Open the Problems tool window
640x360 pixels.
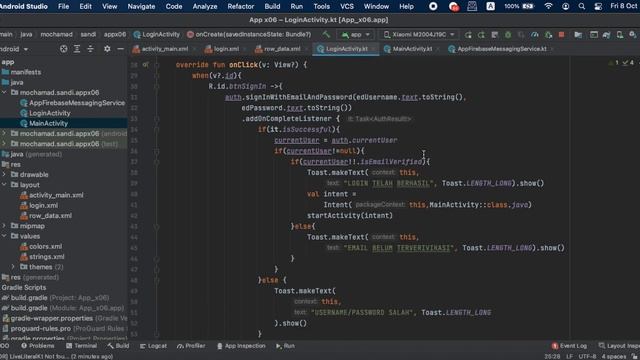pyautogui.click(x=38, y=346)
